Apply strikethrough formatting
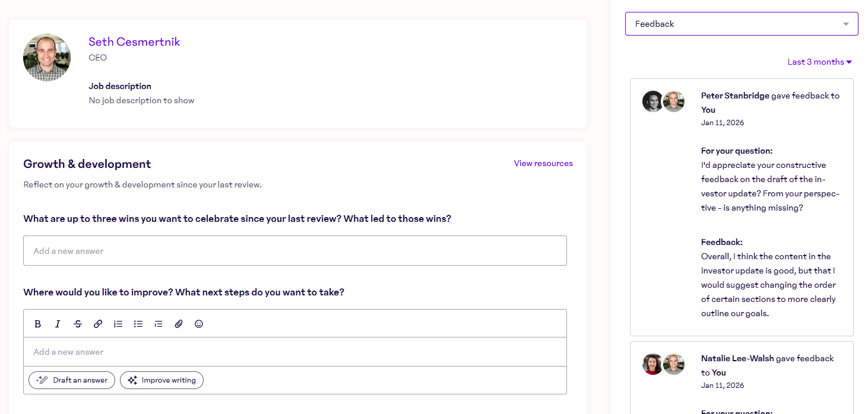 pyautogui.click(x=78, y=324)
